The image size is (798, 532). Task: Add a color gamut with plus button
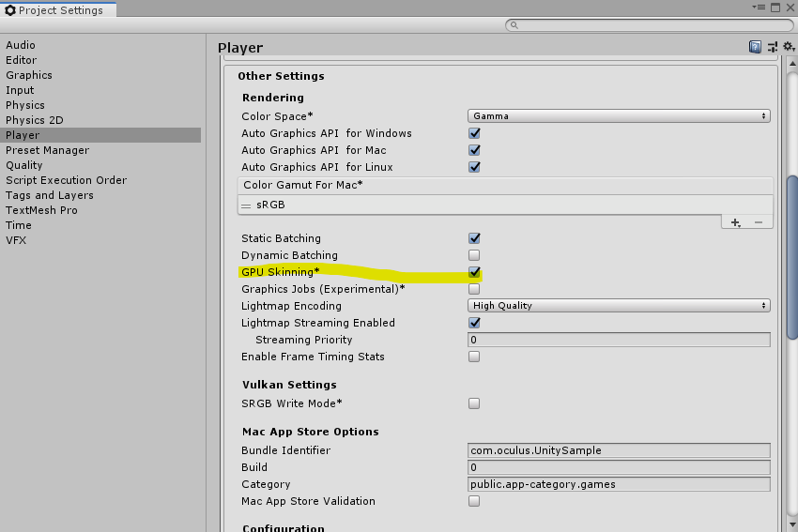pos(735,222)
